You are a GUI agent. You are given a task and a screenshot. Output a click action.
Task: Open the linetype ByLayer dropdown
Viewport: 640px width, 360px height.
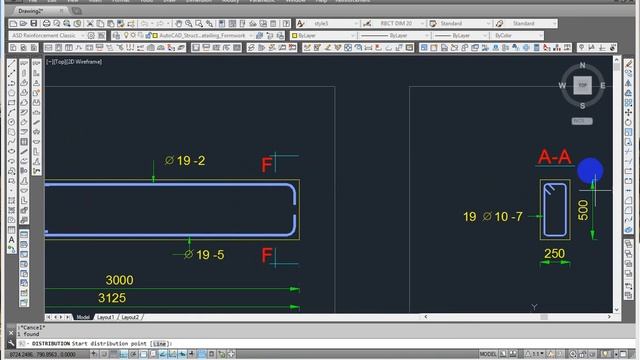(x=394, y=36)
